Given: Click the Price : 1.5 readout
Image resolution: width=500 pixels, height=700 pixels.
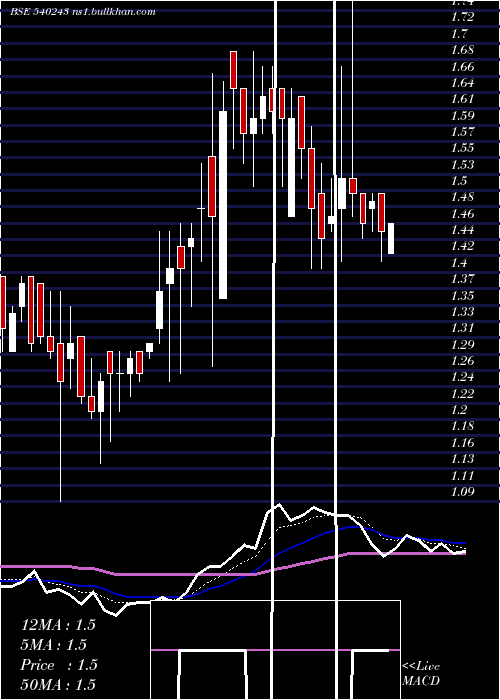Looking at the screenshot, I should pos(58,665).
